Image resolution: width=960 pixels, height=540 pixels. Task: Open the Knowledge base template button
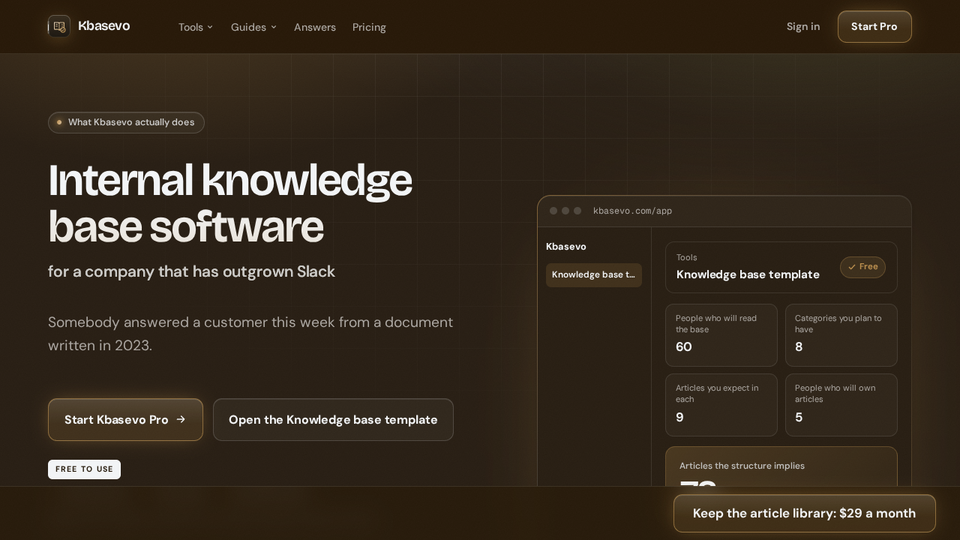click(333, 419)
